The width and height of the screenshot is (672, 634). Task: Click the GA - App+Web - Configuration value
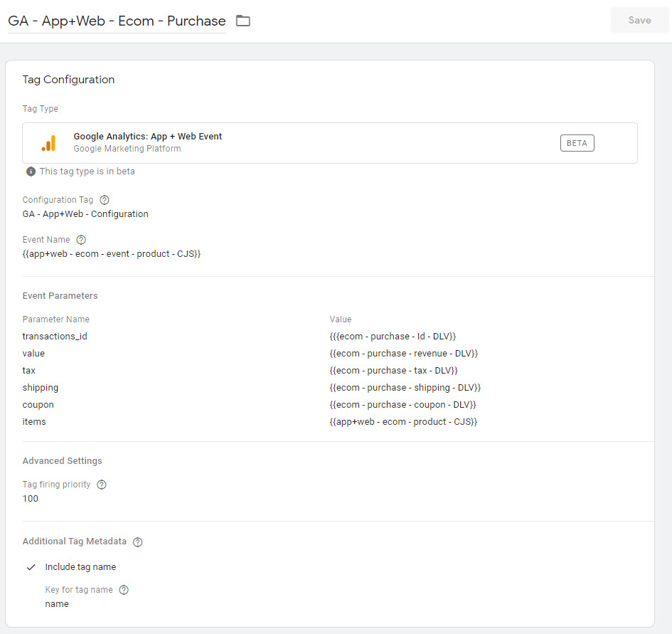(x=85, y=214)
